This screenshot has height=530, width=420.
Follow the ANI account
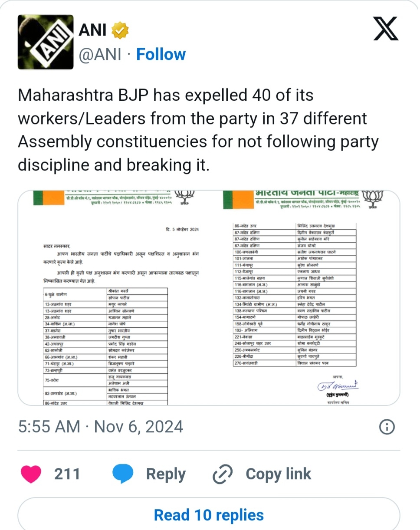coord(161,54)
